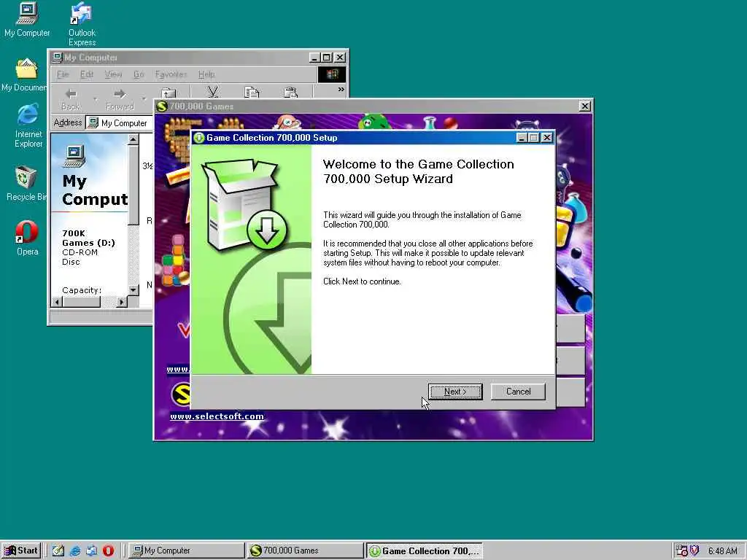Click Back button in My Computer toolbar

(71, 99)
